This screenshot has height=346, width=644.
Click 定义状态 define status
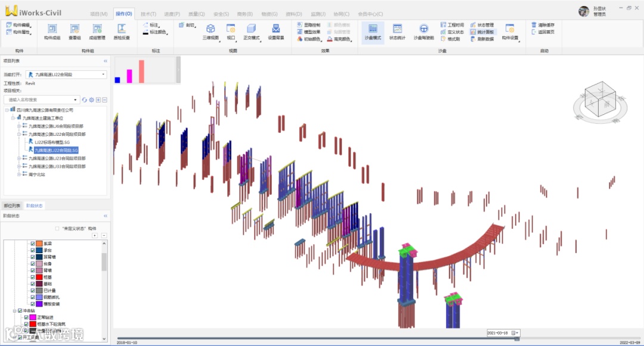pos(452,32)
